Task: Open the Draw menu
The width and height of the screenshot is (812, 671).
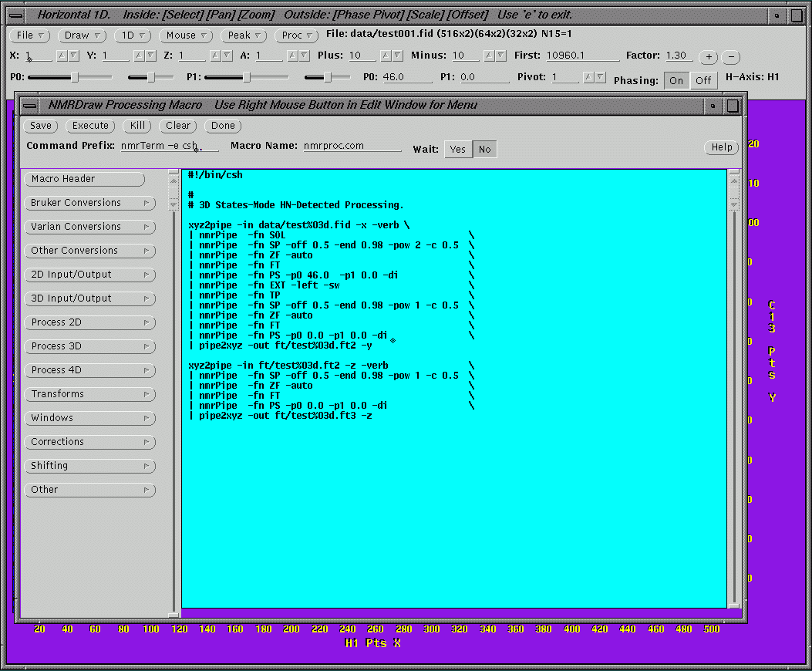Action: pos(82,35)
